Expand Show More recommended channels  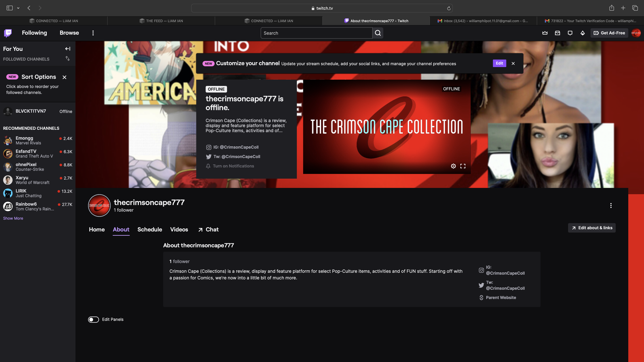point(13,218)
